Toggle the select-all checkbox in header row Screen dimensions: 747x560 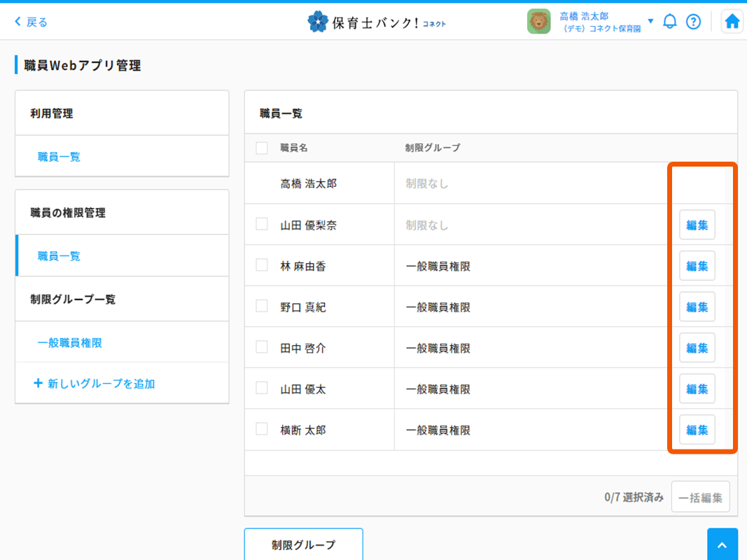[x=262, y=148]
